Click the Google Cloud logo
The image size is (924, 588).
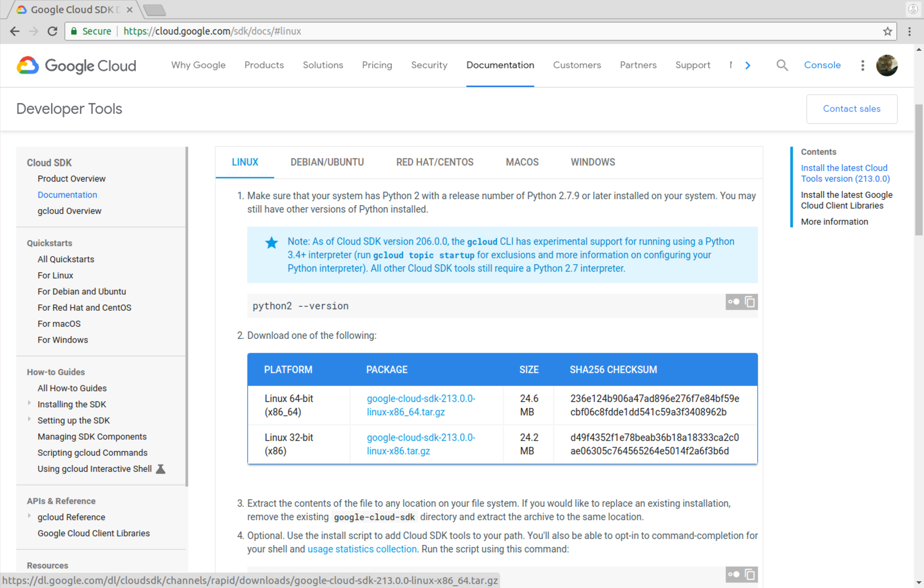pyautogui.click(x=76, y=65)
